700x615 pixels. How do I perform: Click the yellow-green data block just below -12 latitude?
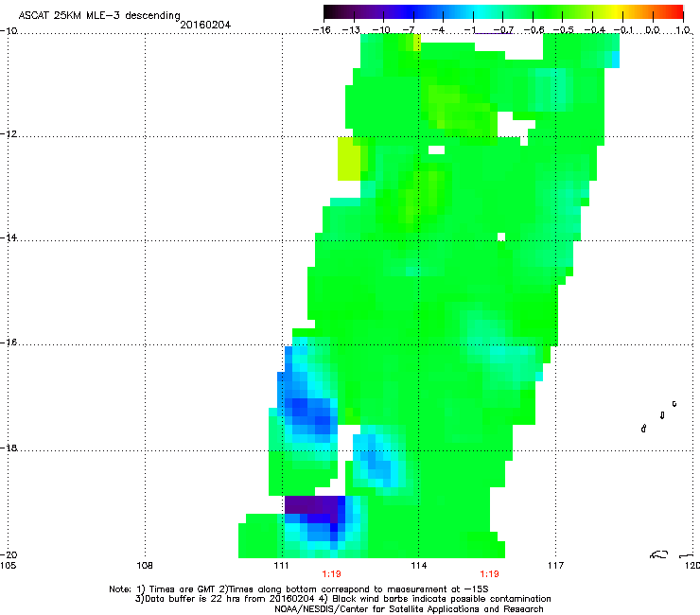click(x=349, y=159)
